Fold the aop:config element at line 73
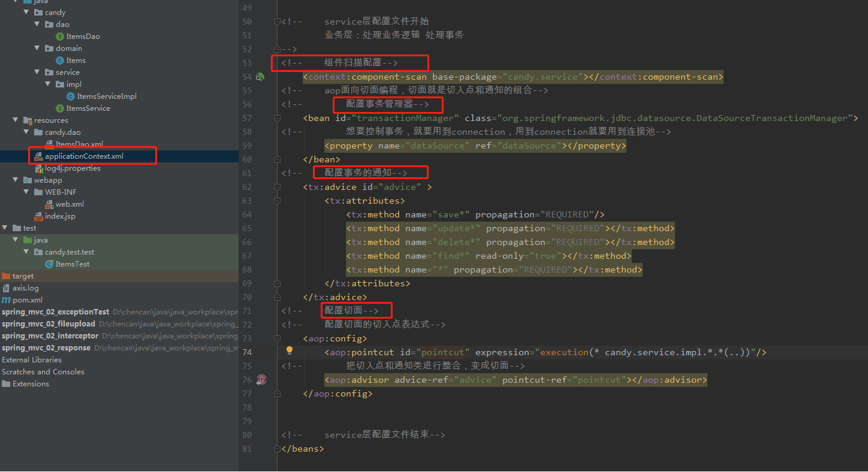Viewport: 868px width, 472px height. [x=277, y=338]
